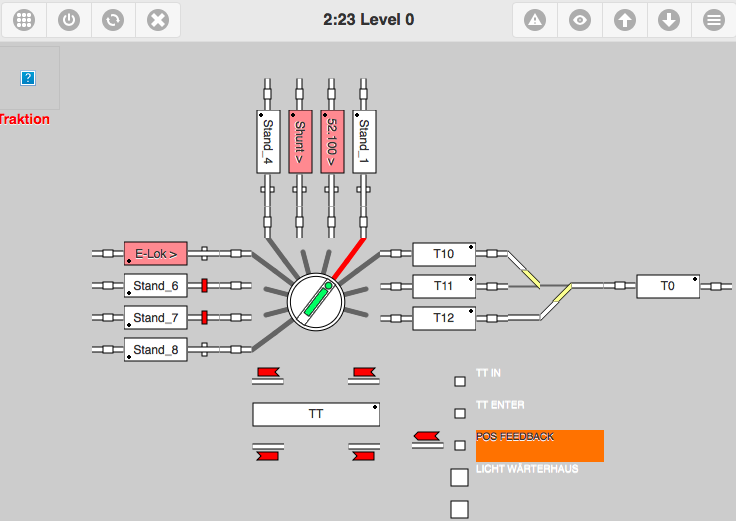
Task: Toggle the TT IN sensor box
Action: click(x=460, y=381)
